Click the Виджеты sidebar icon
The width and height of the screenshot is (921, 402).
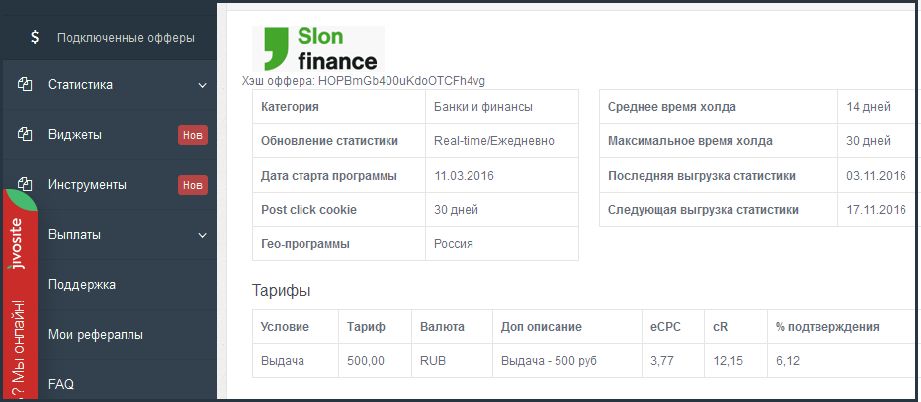click(26, 135)
